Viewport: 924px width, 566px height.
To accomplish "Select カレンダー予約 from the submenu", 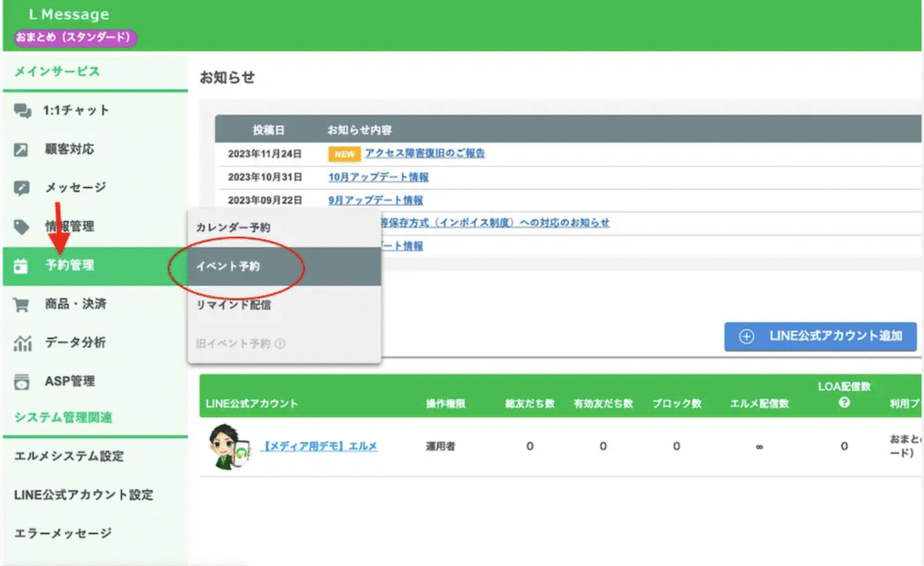I will (233, 227).
